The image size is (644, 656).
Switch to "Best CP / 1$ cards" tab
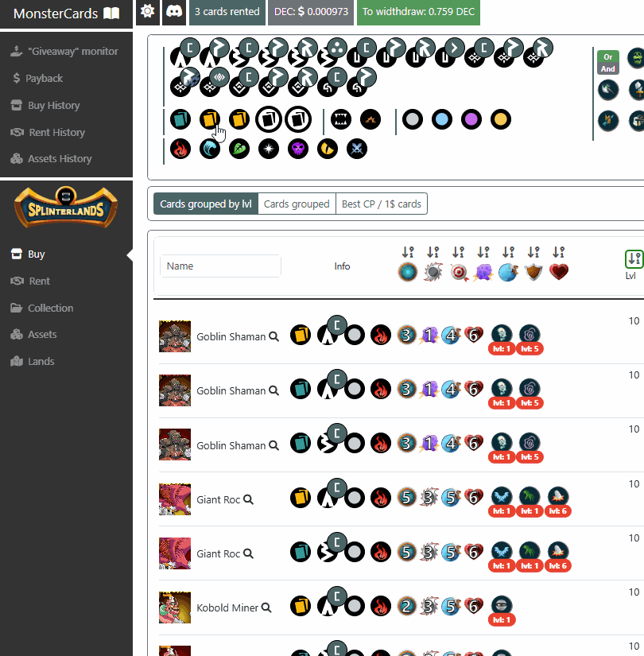[381, 204]
